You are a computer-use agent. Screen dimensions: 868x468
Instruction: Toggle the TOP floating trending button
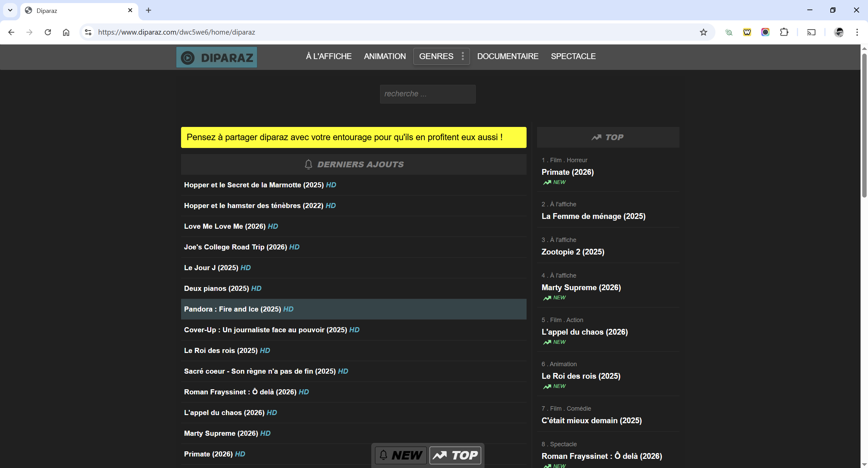(x=455, y=455)
